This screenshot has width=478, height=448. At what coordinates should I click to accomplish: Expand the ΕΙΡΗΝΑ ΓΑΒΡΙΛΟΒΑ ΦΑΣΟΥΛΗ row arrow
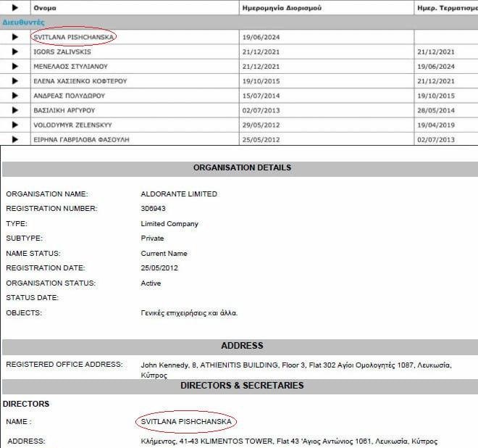click(14, 138)
